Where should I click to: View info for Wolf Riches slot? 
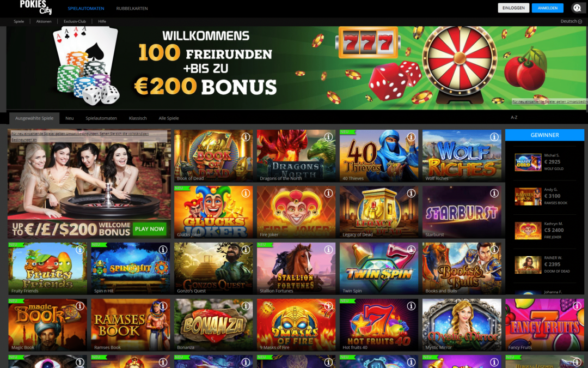494,137
